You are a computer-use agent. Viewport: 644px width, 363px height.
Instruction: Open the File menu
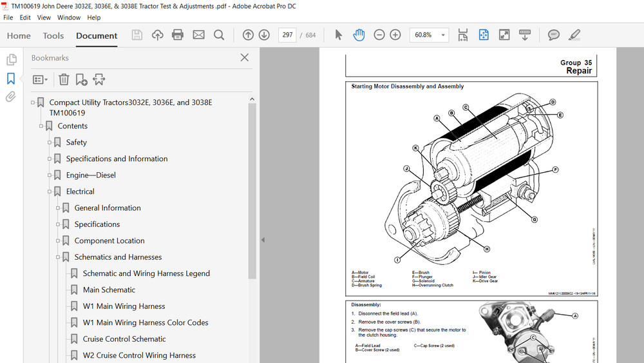click(8, 17)
